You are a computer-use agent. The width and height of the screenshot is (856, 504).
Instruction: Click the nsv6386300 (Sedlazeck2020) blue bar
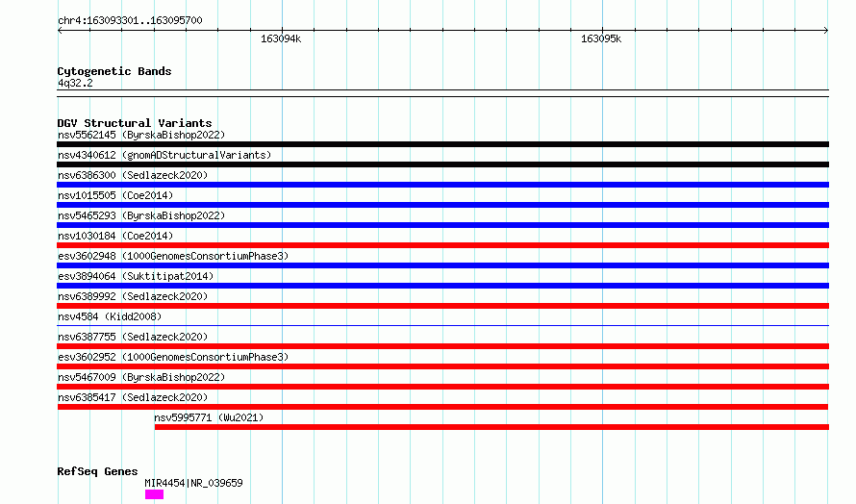click(442, 185)
